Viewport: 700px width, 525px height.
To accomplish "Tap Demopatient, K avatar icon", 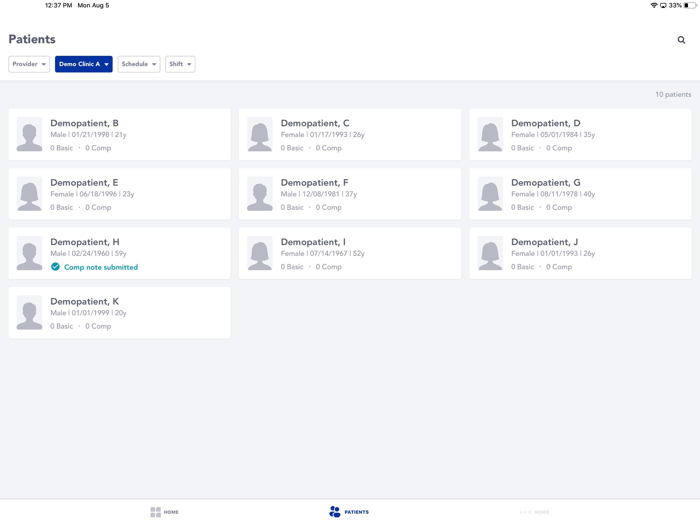I will tap(29, 312).
